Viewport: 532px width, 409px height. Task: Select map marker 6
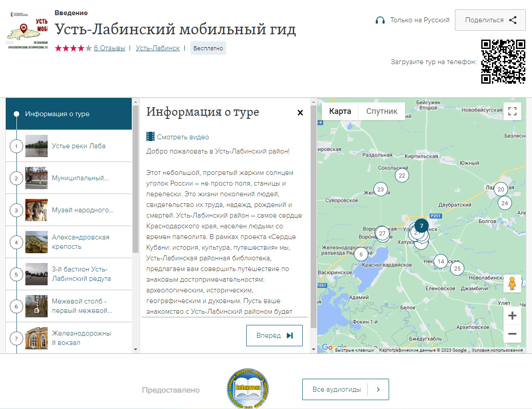[361, 255]
